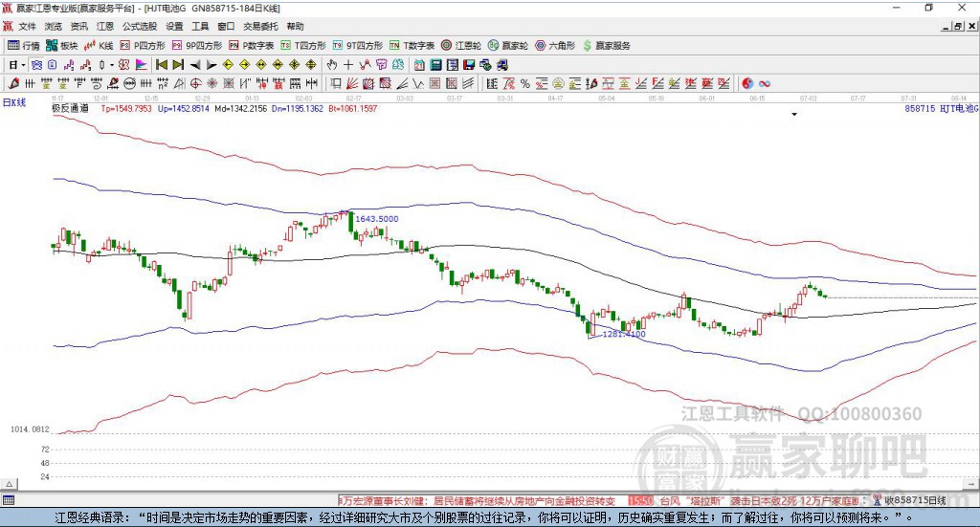The image size is (980, 527).
Task: Open 赢家服务 with dollar icon
Action: (606, 46)
